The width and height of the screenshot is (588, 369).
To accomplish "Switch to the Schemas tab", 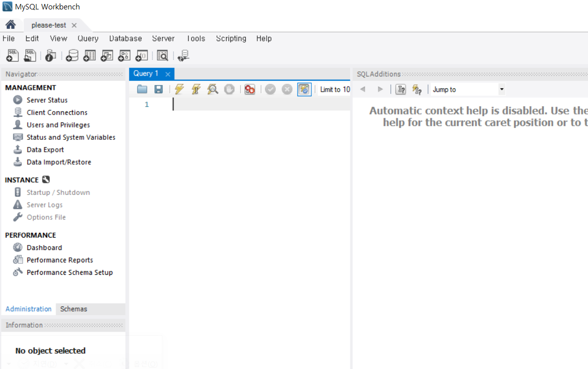I will pyautogui.click(x=73, y=308).
